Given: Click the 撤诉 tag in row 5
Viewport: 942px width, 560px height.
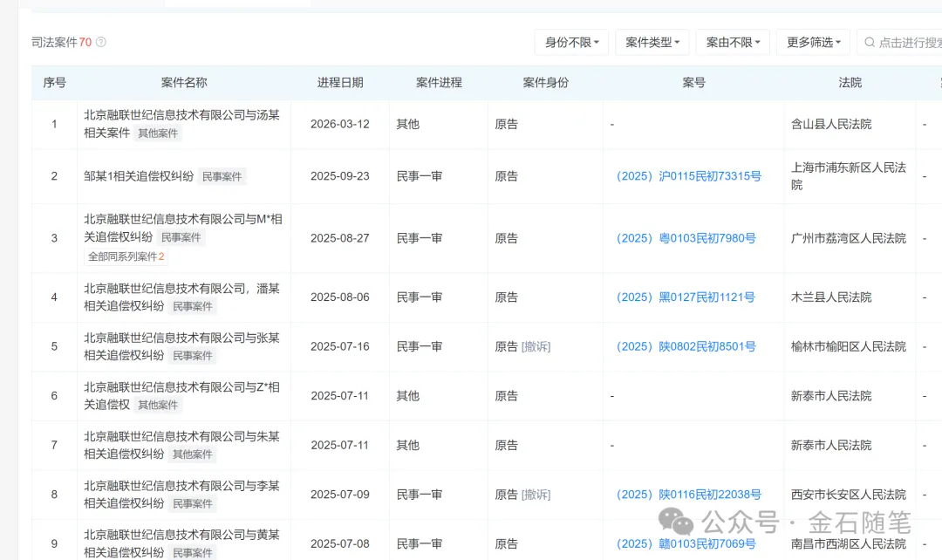Looking at the screenshot, I should tap(536, 346).
